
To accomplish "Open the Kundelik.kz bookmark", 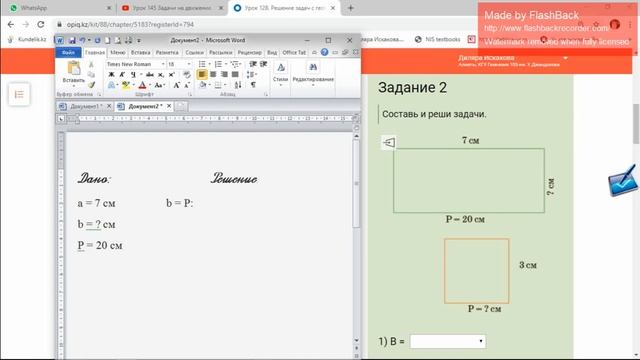I will (27, 39).
